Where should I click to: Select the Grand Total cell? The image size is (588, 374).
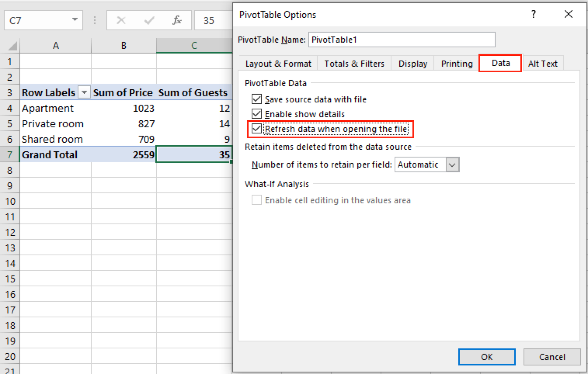49,154
